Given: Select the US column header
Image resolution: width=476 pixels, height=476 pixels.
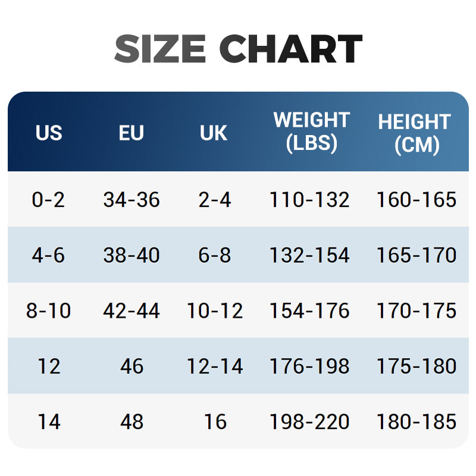Looking at the screenshot, I should pyautogui.click(x=49, y=133).
